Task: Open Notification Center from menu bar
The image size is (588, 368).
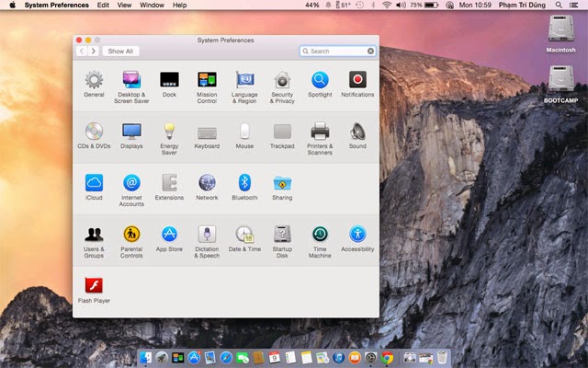Action: click(573, 5)
